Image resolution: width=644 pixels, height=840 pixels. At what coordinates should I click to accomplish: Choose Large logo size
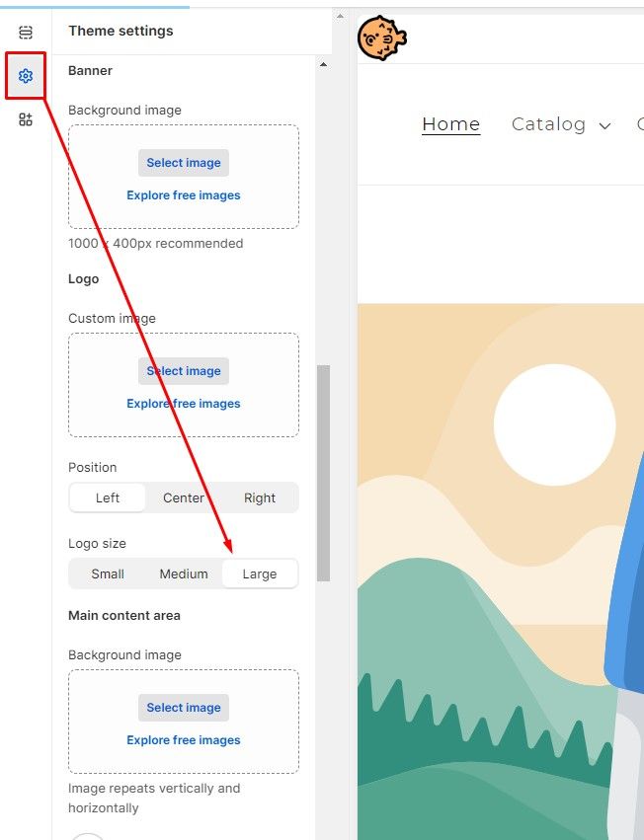coord(260,573)
